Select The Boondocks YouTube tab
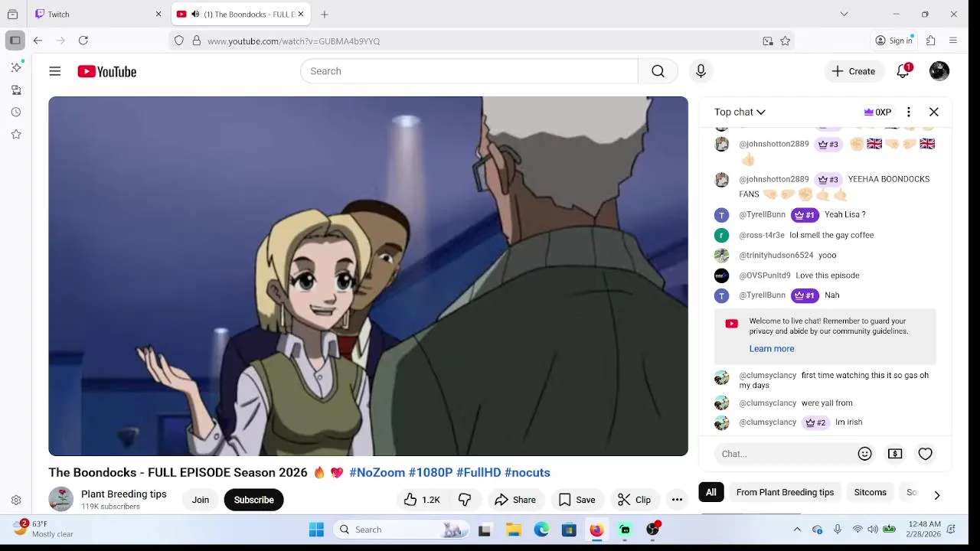The image size is (980, 551). click(240, 14)
